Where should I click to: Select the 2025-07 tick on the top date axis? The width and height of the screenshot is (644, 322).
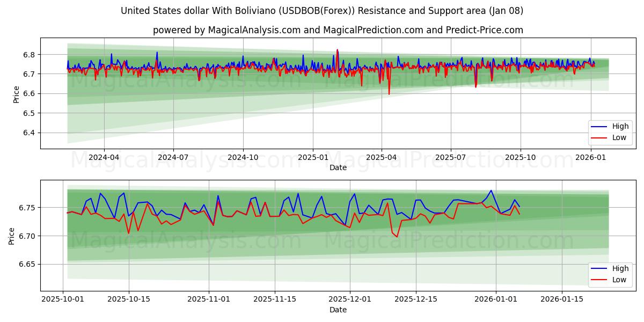[450, 158]
